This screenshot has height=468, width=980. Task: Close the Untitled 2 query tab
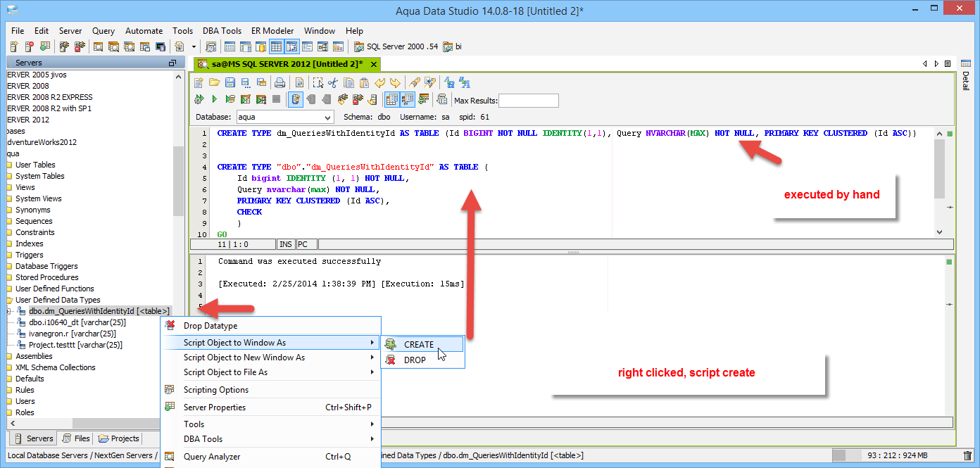pyautogui.click(x=374, y=64)
